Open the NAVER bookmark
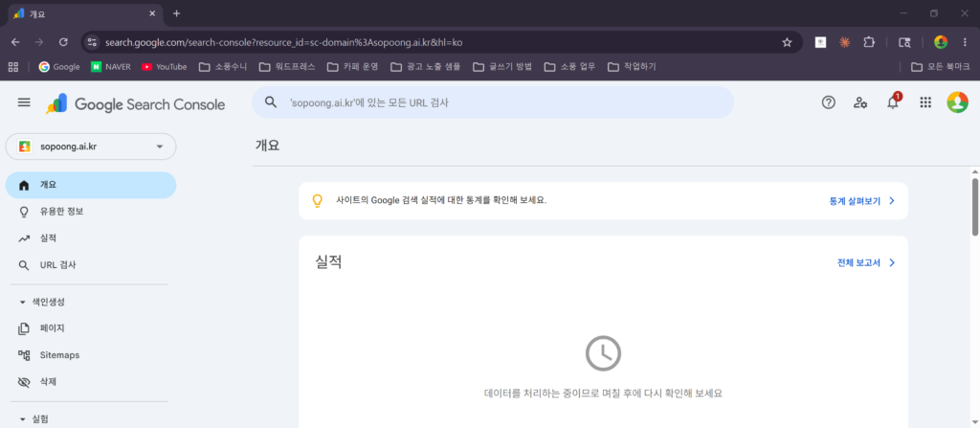 coord(111,66)
